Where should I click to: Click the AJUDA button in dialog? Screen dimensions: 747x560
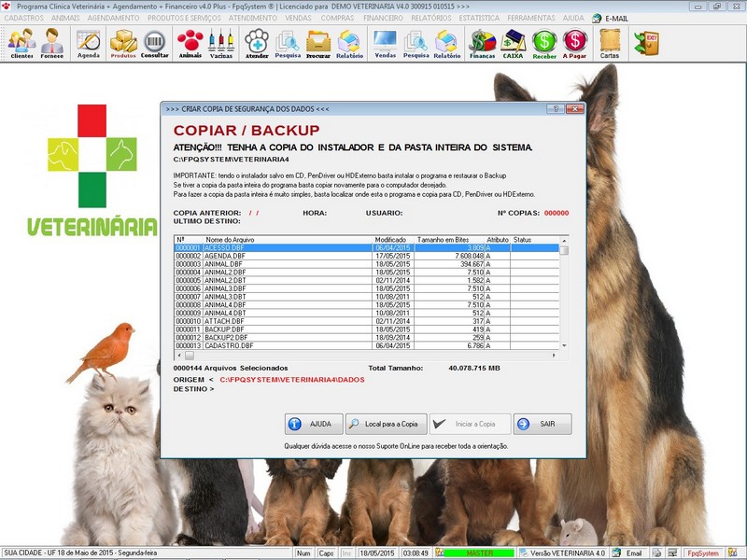(x=314, y=424)
